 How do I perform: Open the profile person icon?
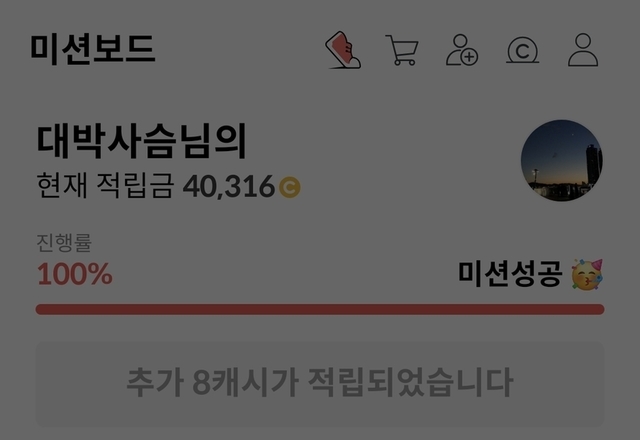(583, 50)
